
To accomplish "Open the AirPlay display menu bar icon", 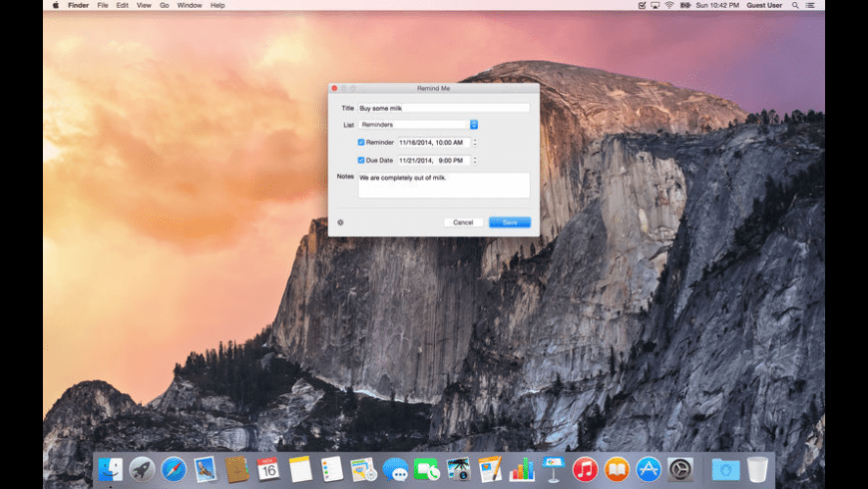I will coord(655,5).
